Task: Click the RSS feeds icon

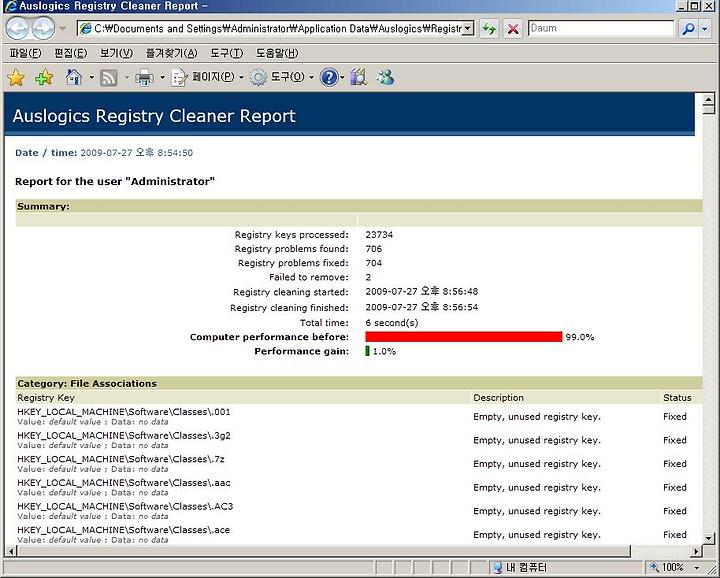Action: tap(108, 78)
